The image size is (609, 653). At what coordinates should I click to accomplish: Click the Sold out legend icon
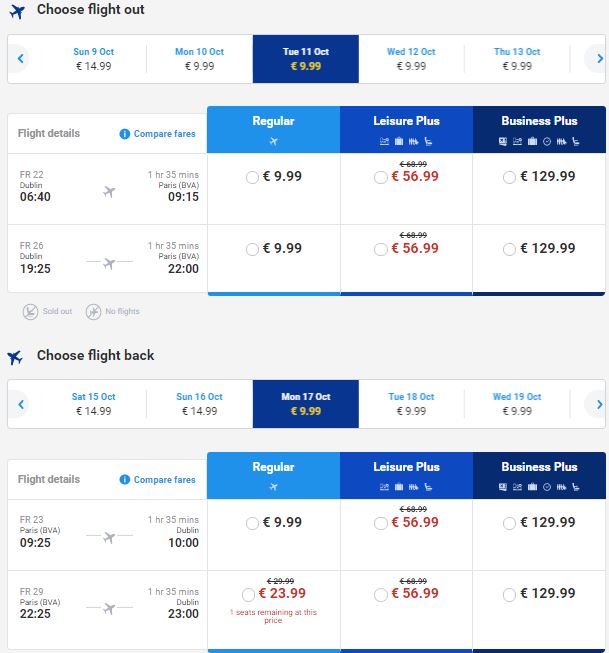[x=30, y=312]
